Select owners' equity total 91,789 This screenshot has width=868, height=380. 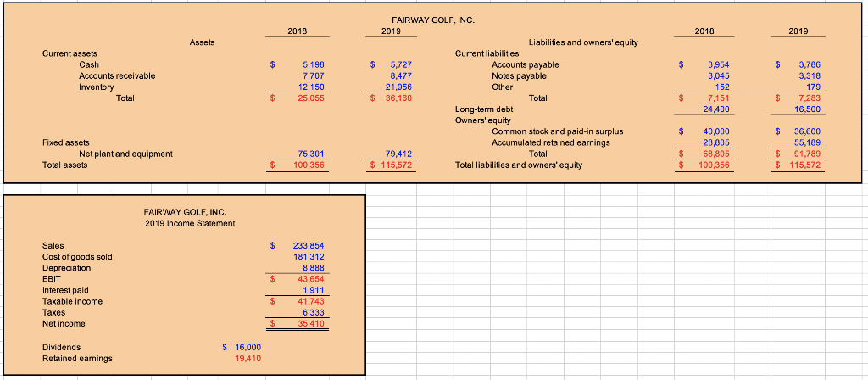(808, 154)
